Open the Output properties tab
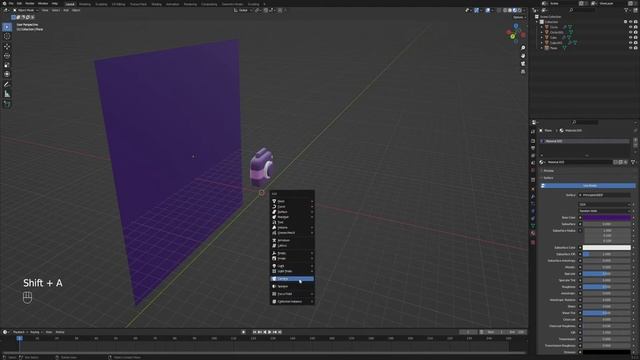640x360 pixels. point(533,148)
